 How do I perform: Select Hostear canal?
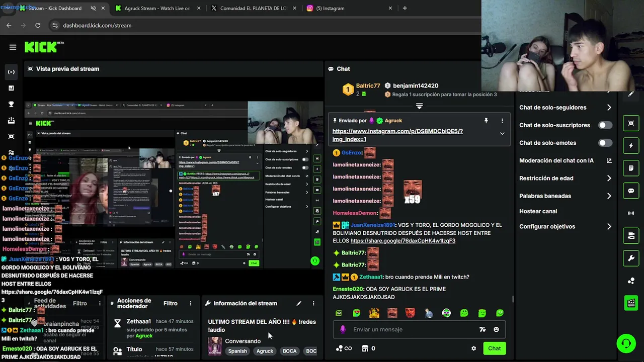(x=538, y=211)
